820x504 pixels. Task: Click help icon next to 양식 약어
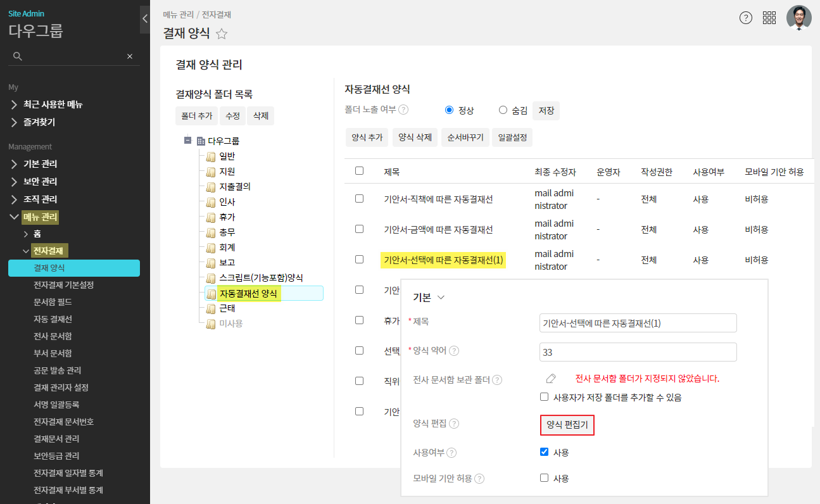click(454, 351)
